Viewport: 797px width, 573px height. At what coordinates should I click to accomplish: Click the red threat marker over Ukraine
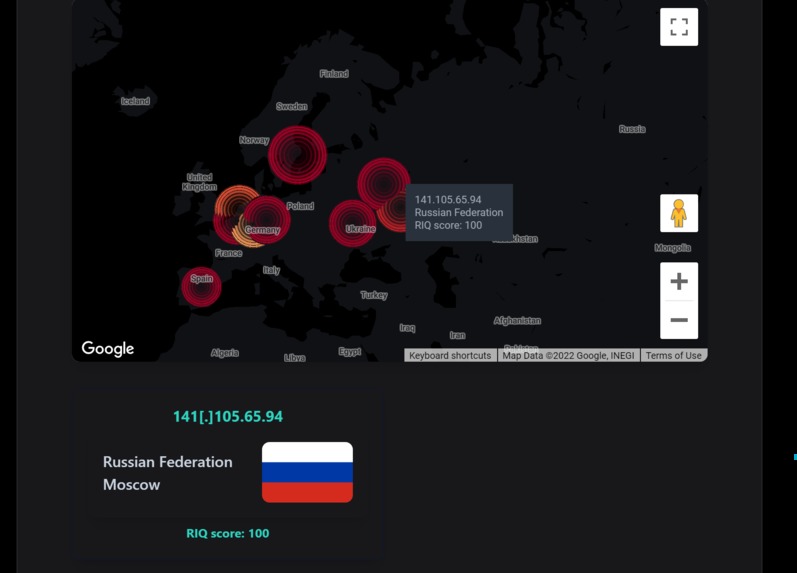(x=352, y=223)
